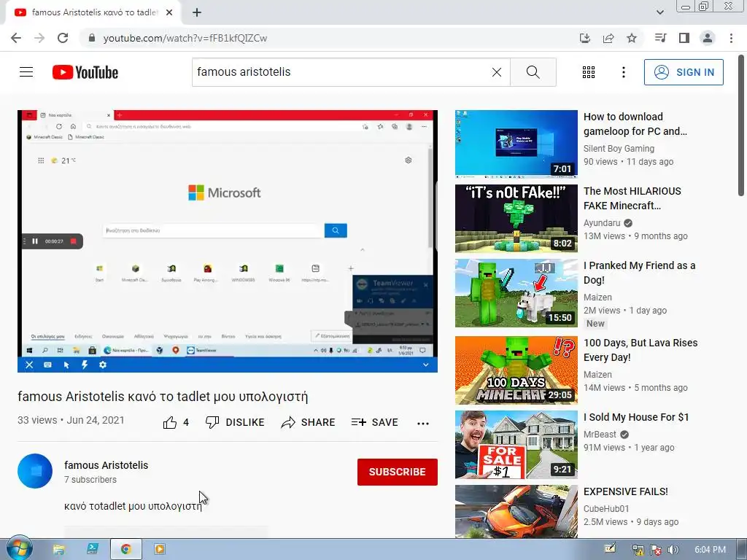Open the 'EXPENSIVE FAILS!' video title
This screenshot has width=747, height=560.
click(x=625, y=491)
